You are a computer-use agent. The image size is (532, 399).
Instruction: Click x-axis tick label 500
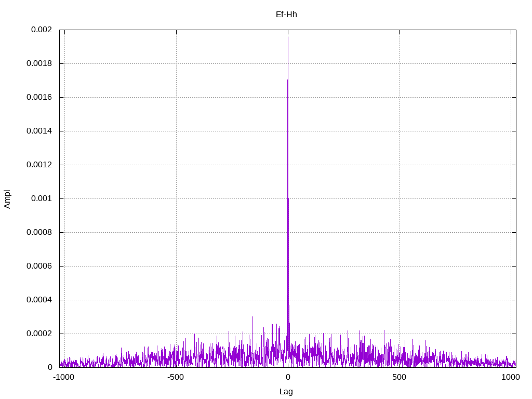pos(399,377)
